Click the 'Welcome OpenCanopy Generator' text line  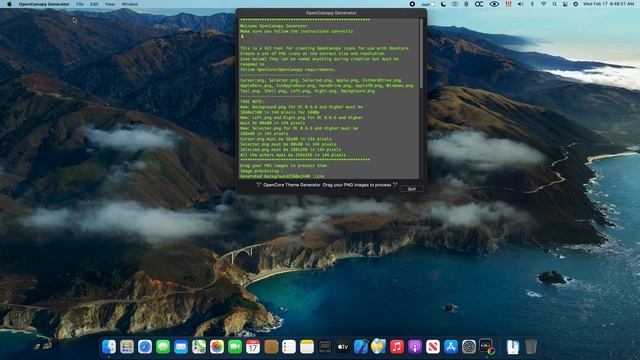click(x=273, y=26)
